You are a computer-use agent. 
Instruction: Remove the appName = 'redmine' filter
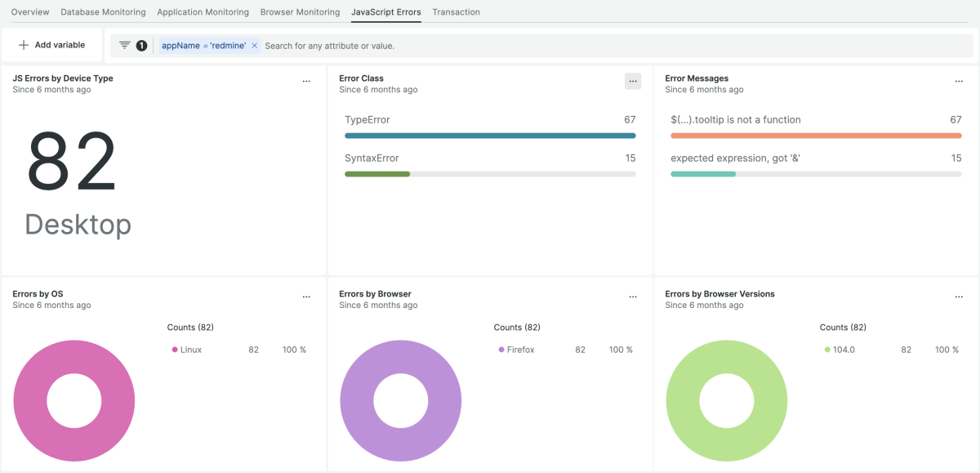coord(254,46)
